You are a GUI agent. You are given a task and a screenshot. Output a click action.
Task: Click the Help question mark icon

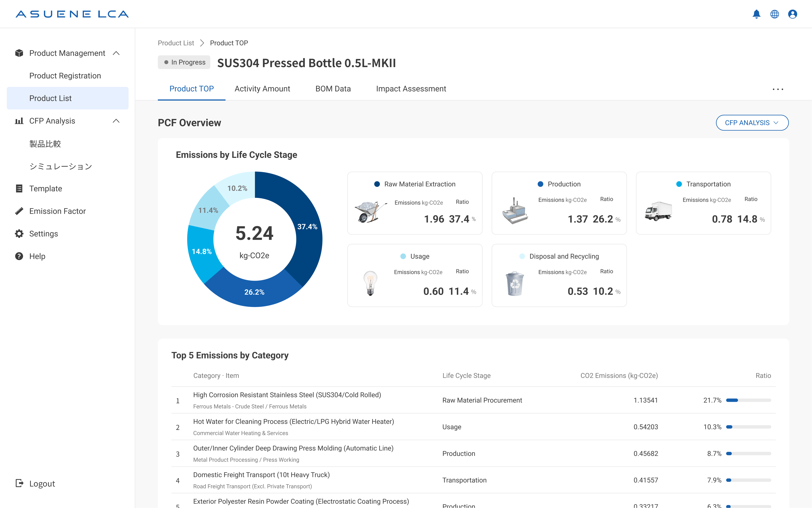coord(19,256)
